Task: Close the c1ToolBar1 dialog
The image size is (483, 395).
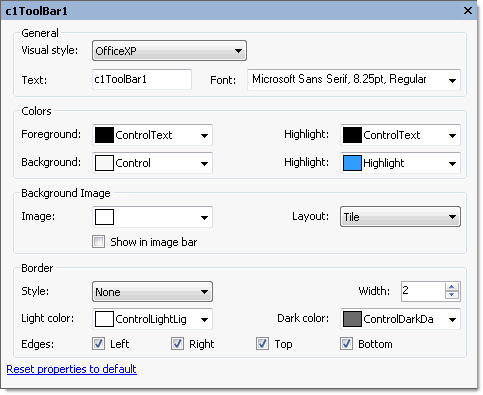Action: click(468, 11)
